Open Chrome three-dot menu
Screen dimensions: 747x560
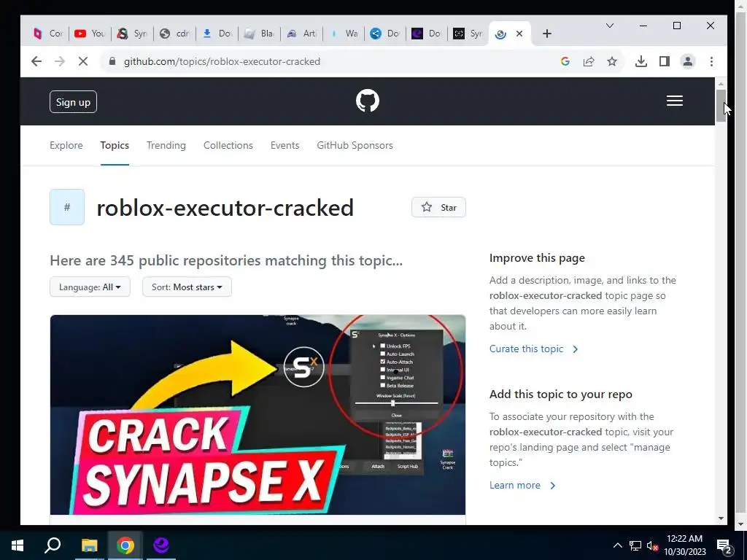click(x=711, y=61)
